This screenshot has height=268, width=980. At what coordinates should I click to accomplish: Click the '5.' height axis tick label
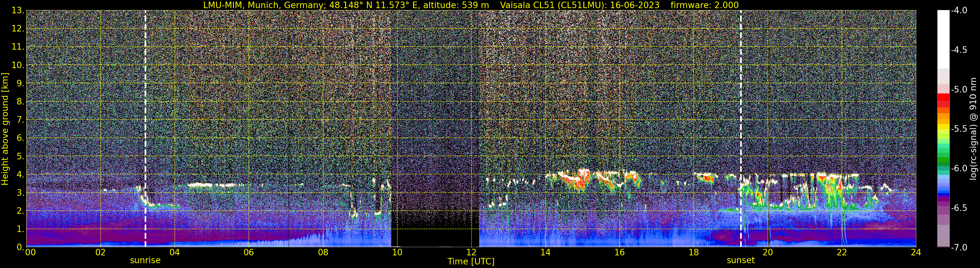click(20, 156)
